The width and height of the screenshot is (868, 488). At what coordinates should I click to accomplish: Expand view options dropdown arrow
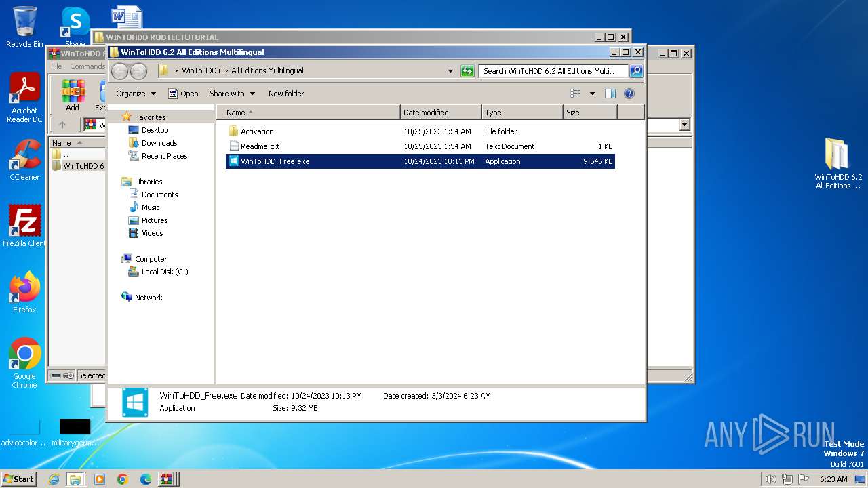point(592,94)
